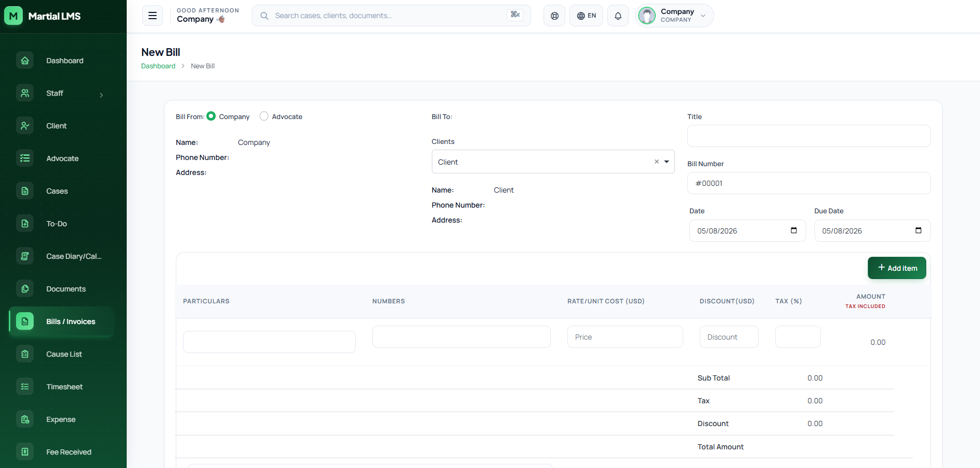Open the Clients dropdown arrow
Image resolution: width=980 pixels, height=468 pixels.
[x=667, y=162]
